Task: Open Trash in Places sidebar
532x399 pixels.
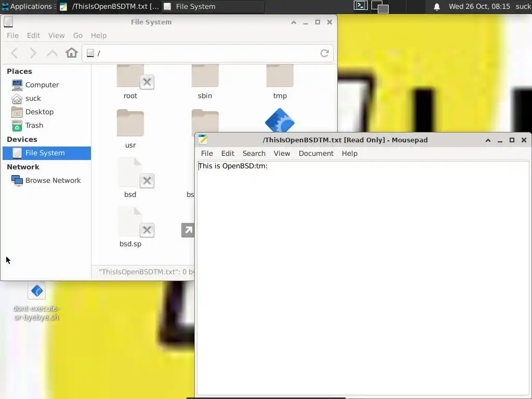Action: (27, 126)
